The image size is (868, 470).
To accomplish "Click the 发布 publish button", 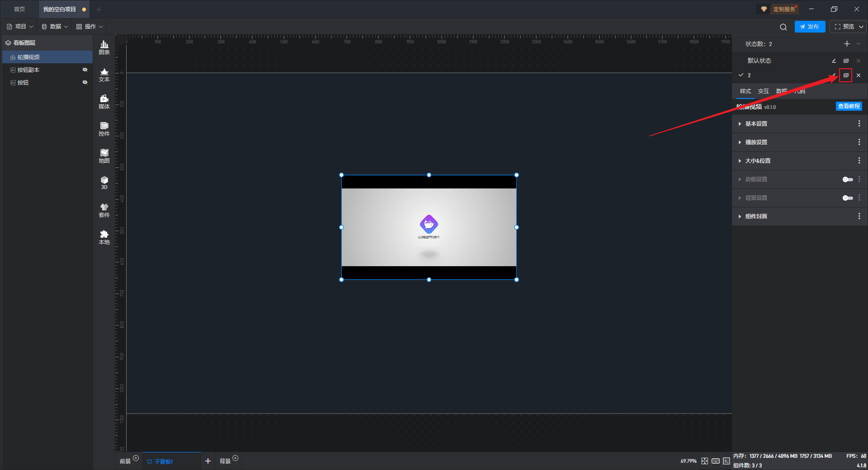I will click(810, 27).
